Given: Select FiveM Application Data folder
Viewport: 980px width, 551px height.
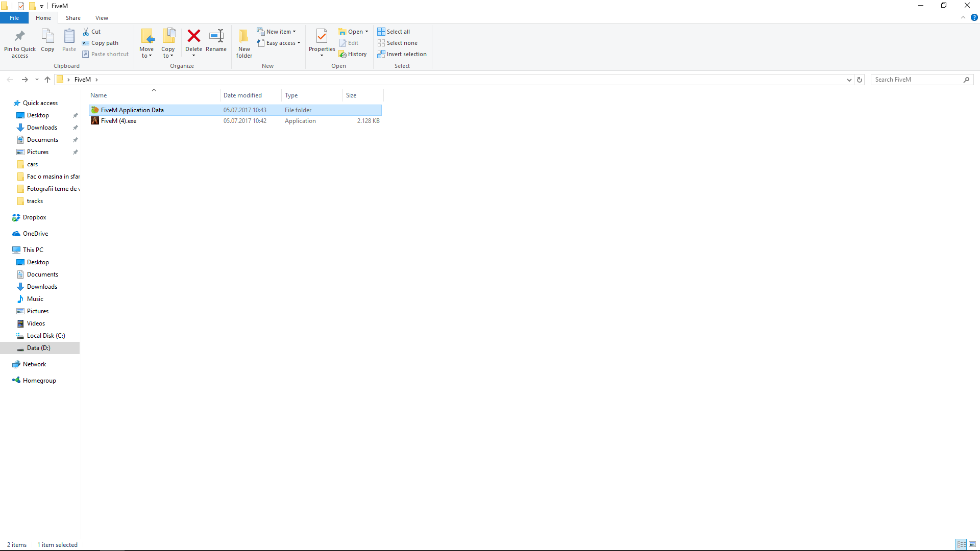Looking at the screenshot, I should point(235,110).
